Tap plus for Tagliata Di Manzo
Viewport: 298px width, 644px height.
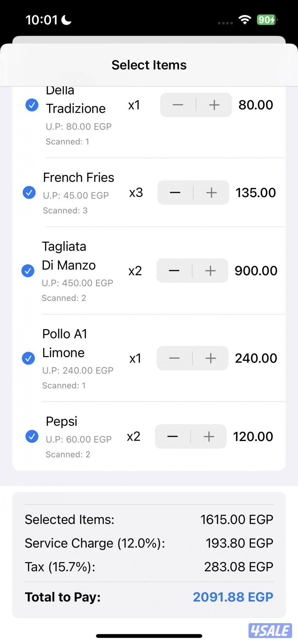[210, 271]
